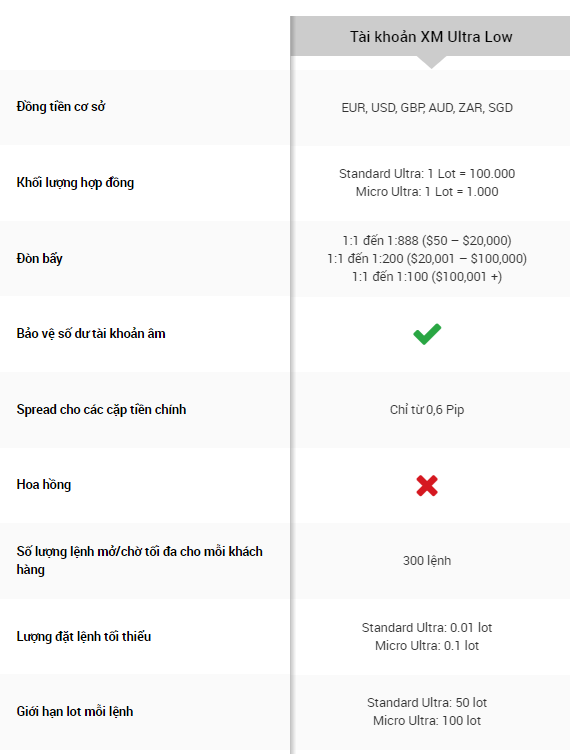The image size is (570, 754).
Task: Click the down-pointing arrow under the header
Action: (431, 62)
